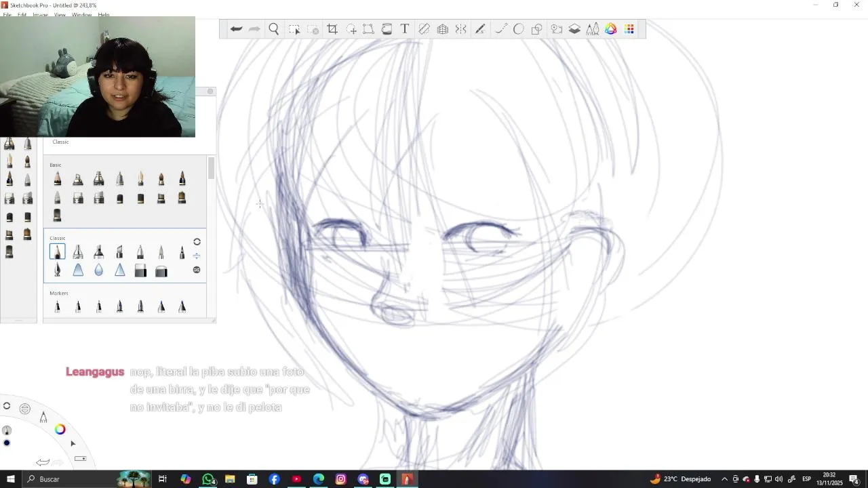Close the Brush Library panel
This screenshot has width=868, height=488.
click(210, 91)
